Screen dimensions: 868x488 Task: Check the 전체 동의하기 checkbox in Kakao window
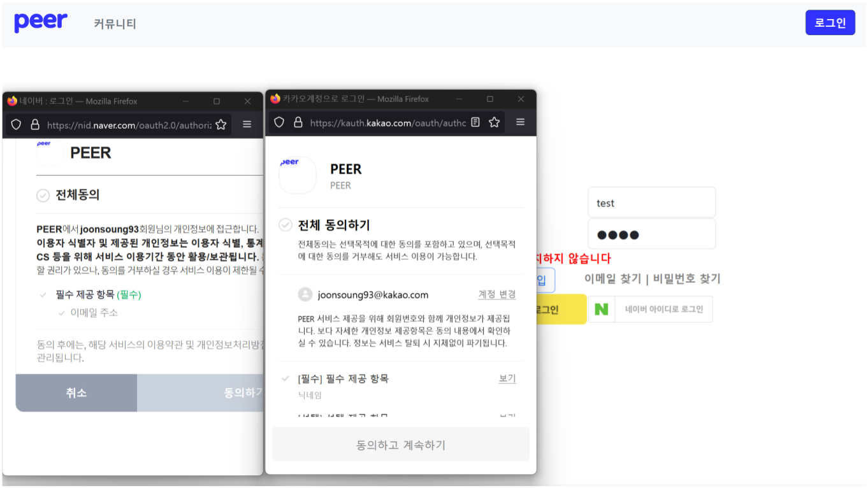[x=286, y=225]
